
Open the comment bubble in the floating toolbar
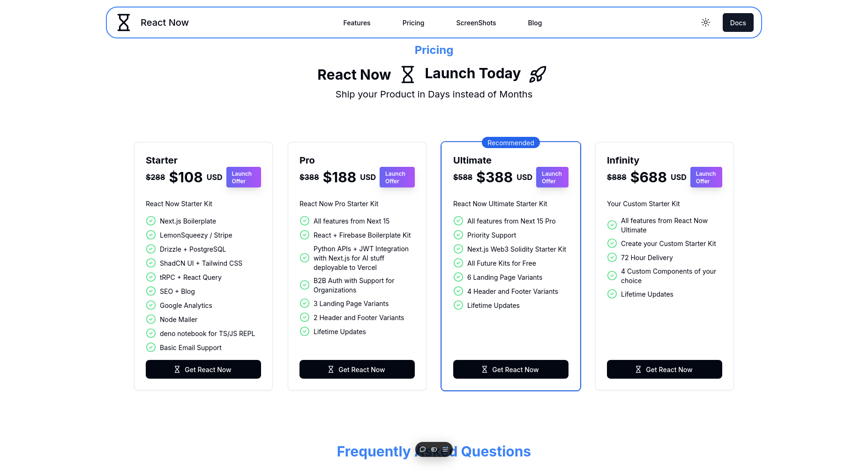(423, 449)
